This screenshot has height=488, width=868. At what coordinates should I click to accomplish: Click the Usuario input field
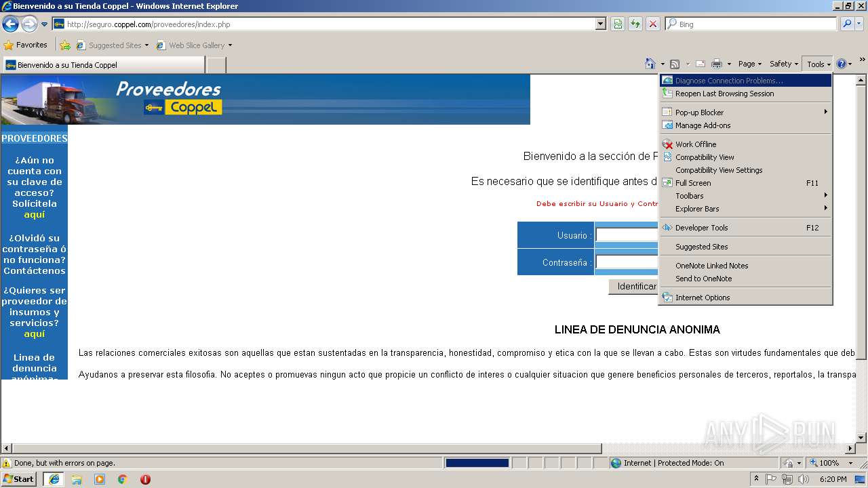(627, 235)
